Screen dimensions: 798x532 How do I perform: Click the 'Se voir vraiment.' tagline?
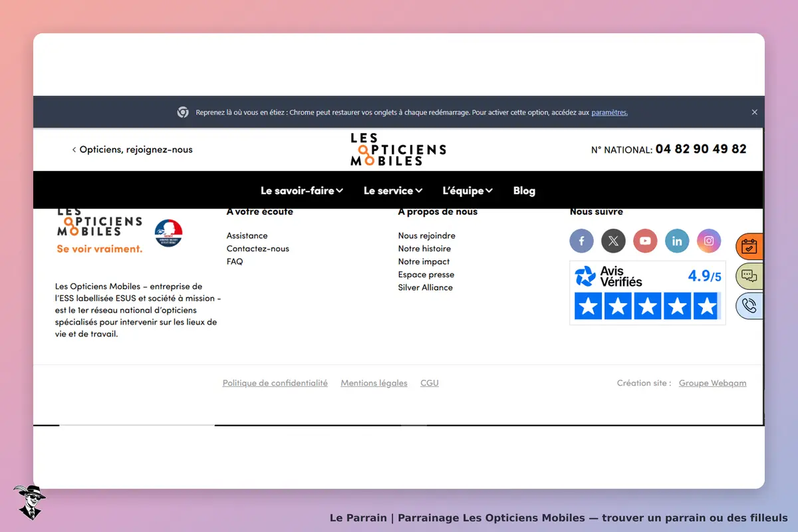coord(100,249)
